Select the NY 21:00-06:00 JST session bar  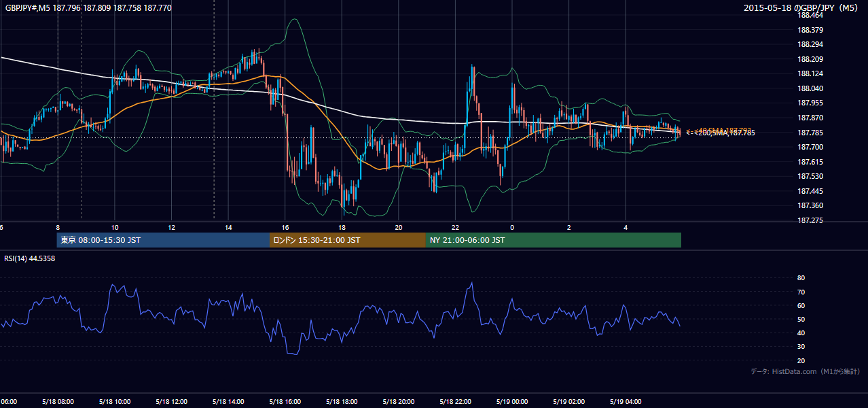(554, 240)
